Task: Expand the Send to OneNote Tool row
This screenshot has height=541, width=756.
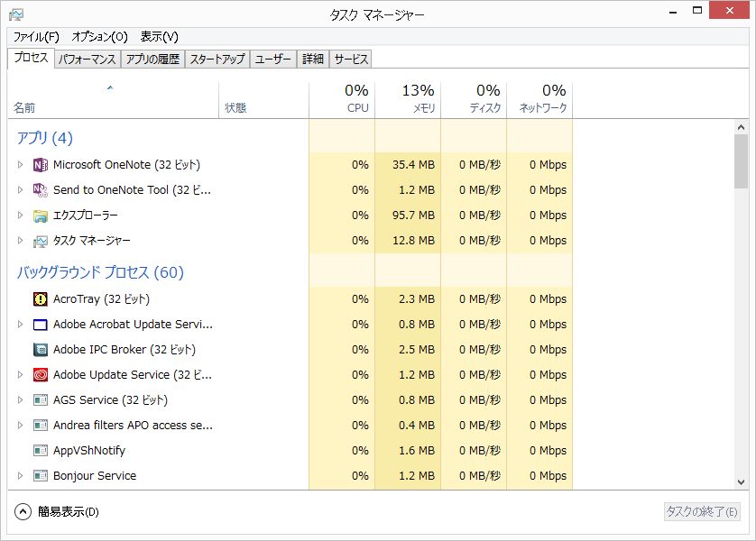Action: click(20, 190)
